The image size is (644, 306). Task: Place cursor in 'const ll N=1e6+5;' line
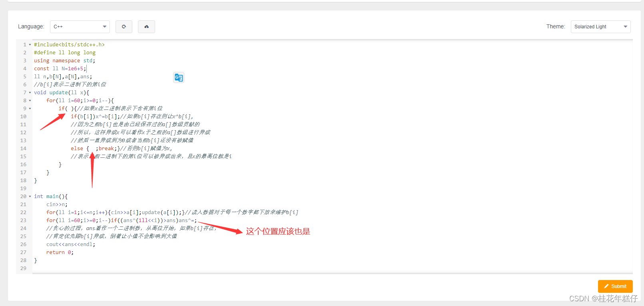click(x=60, y=69)
